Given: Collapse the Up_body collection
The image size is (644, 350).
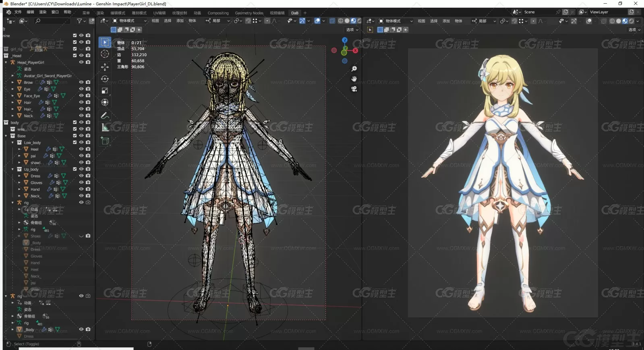Looking at the screenshot, I should pyautogui.click(x=12, y=169).
